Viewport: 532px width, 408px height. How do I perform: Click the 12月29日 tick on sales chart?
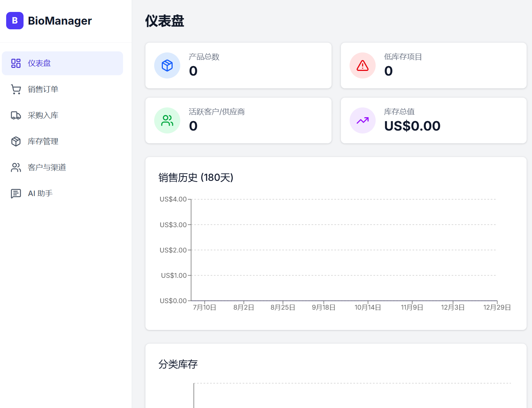click(x=497, y=307)
